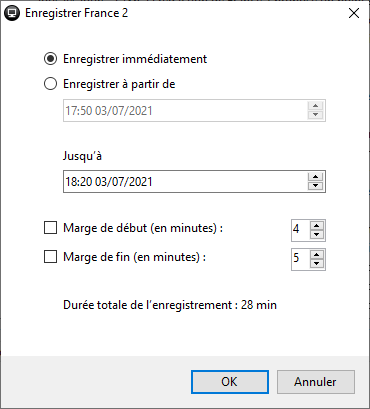Viewport: 370px width, 409px height.
Task: Increase start time with its up arrow
Action: tap(315, 106)
